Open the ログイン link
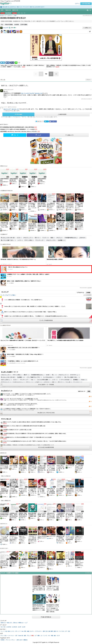The image size is (92, 644). tap(77, 3)
